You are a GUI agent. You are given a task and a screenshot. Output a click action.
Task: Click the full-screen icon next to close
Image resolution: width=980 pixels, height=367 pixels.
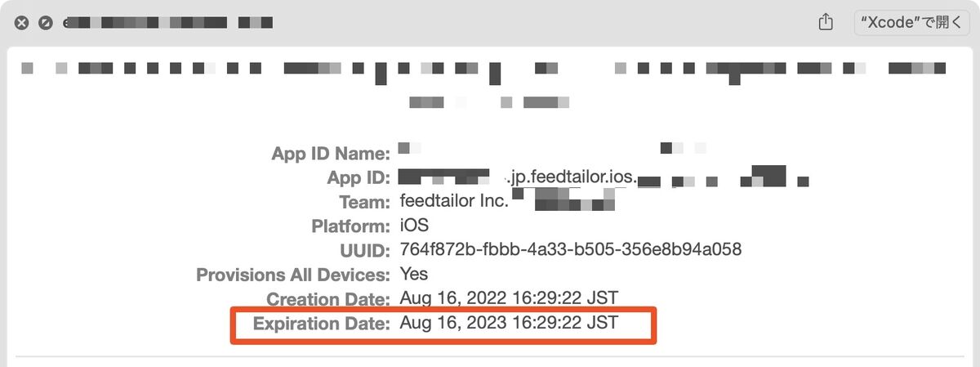coord(46,23)
